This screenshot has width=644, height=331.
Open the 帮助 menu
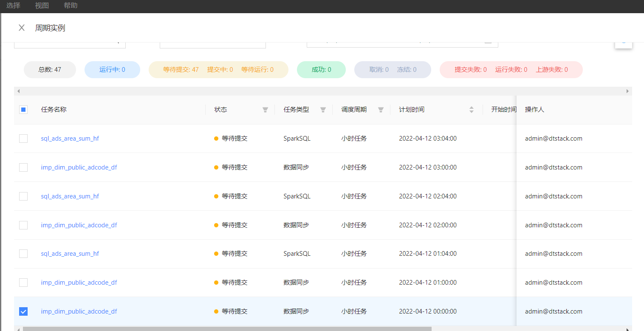pos(71,6)
